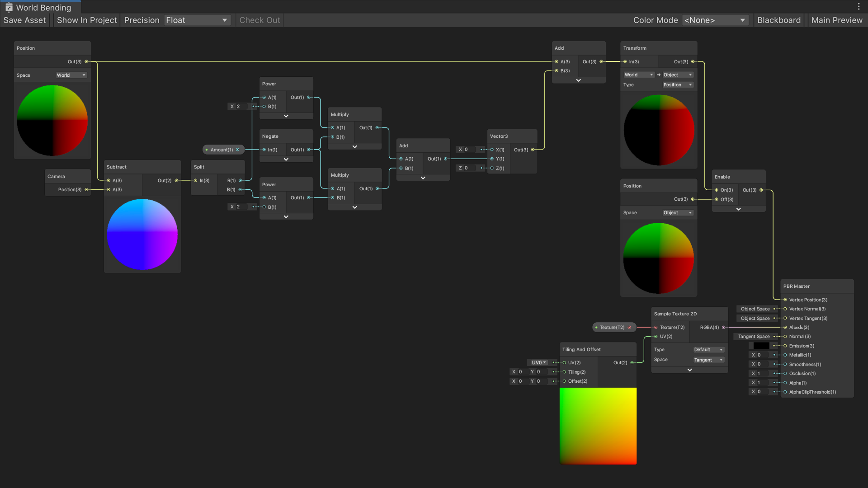The width and height of the screenshot is (868, 488).
Task: Click Split node R(1) output port
Action: (x=240, y=180)
